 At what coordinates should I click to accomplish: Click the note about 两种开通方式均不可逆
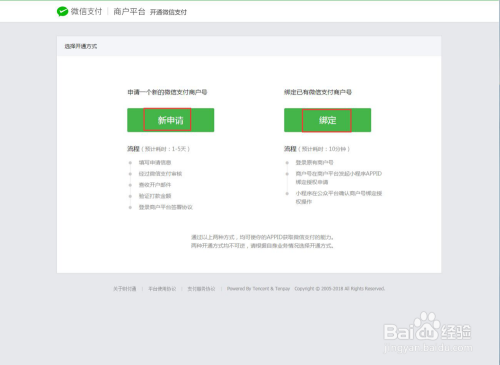pyautogui.click(x=262, y=246)
